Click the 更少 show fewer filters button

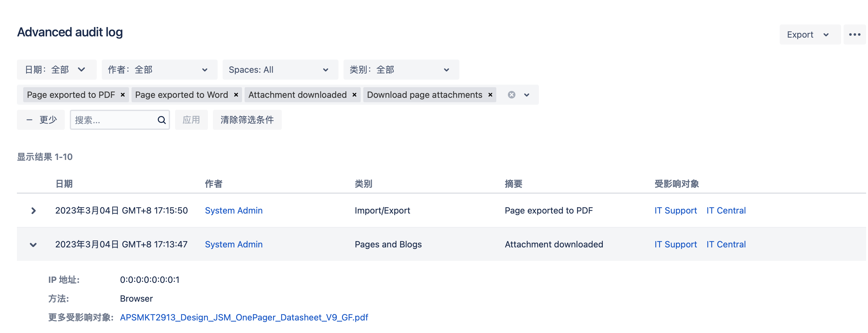(41, 120)
